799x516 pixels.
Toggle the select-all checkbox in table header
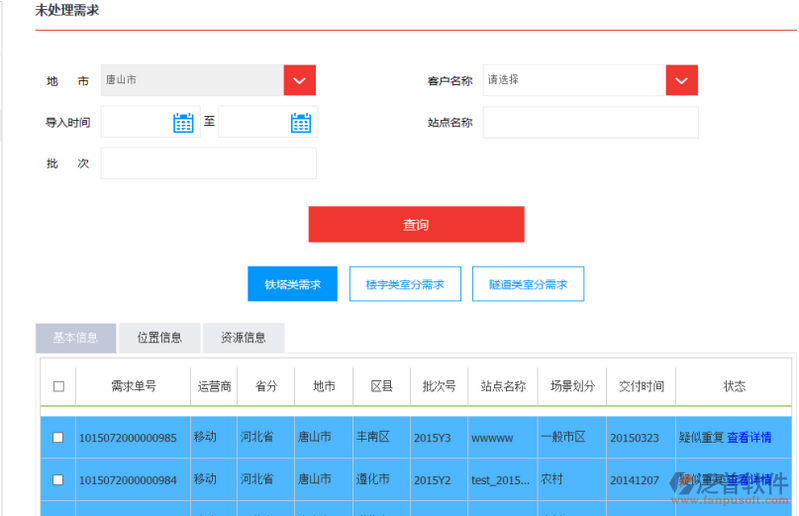(x=58, y=387)
